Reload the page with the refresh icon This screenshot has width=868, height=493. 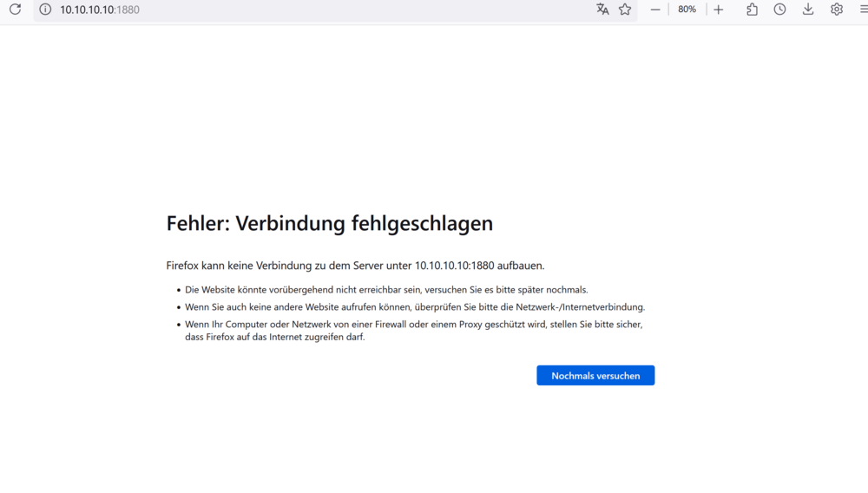[15, 10]
